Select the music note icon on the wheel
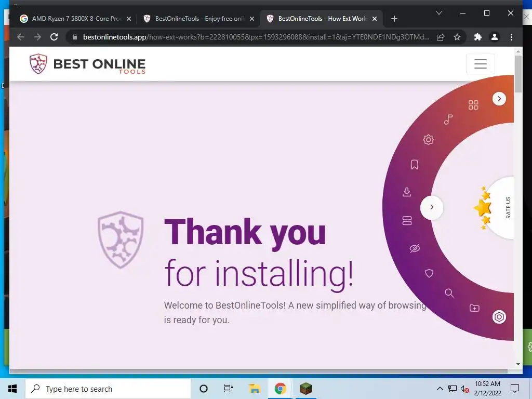Image resolution: width=532 pixels, height=399 pixels. 448,119
